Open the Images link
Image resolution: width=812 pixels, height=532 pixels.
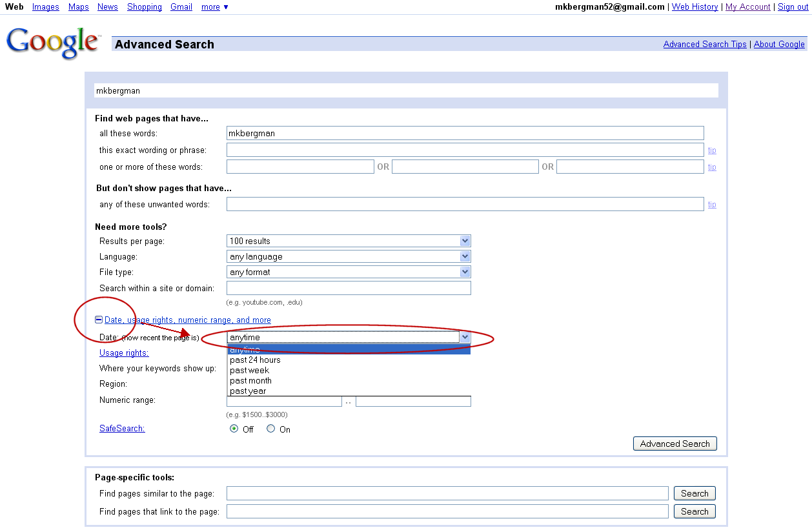[x=46, y=6]
